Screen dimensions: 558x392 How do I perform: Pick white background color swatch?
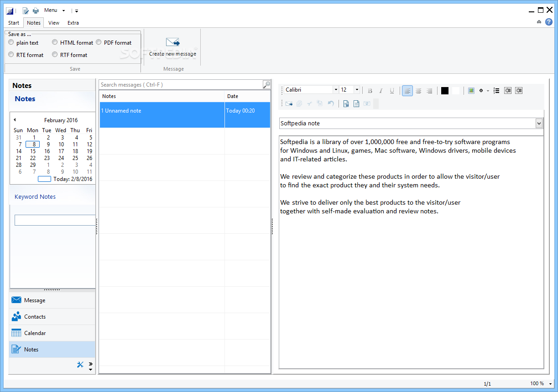455,91
